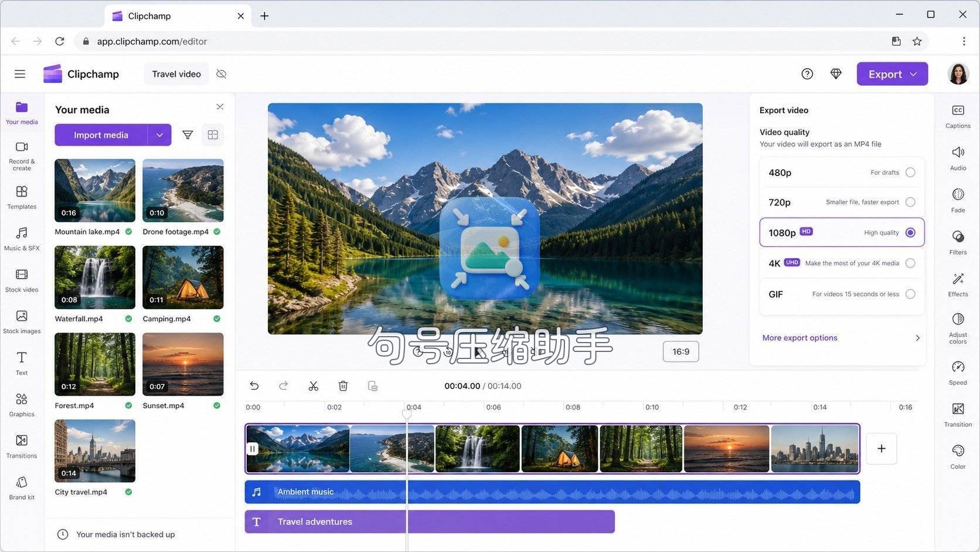Click the undo arrow in timeline toolbar

[254, 385]
